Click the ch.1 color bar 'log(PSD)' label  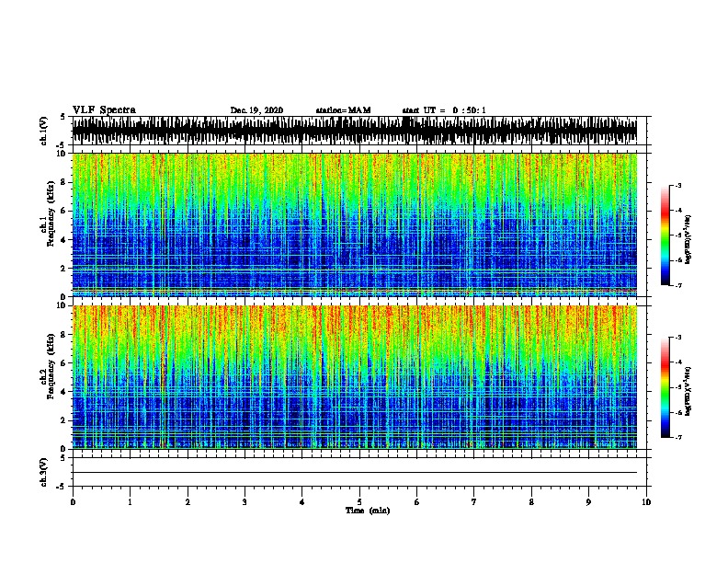(x=688, y=239)
